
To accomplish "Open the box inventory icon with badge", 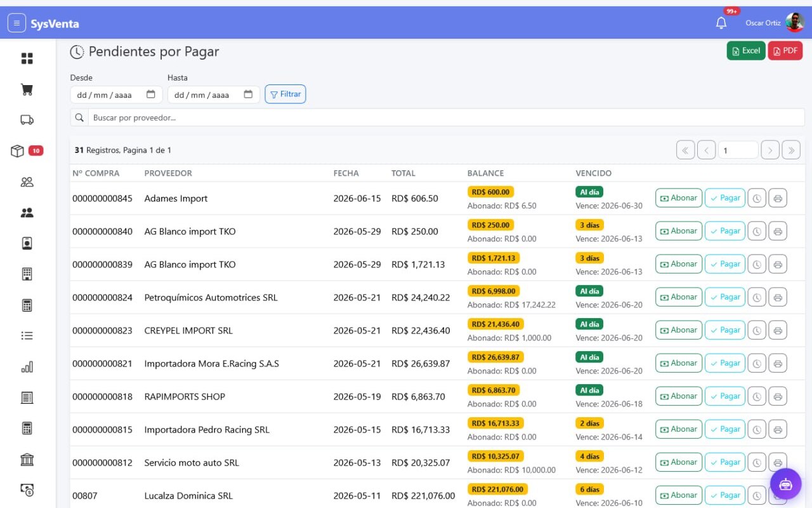I will pyautogui.click(x=18, y=151).
